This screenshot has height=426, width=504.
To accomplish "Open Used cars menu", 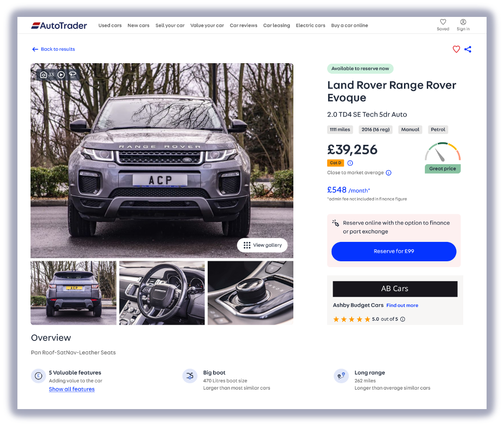I will pos(110,25).
